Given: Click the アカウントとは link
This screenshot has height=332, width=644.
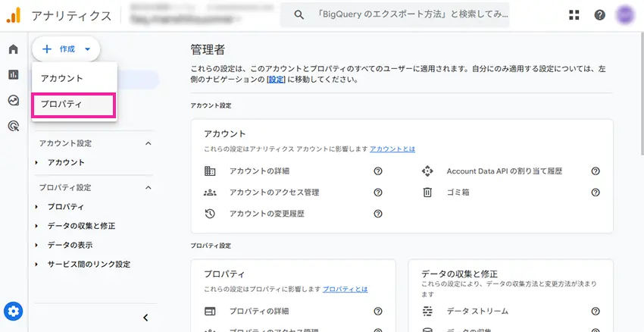Looking at the screenshot, I should (392, 149).
